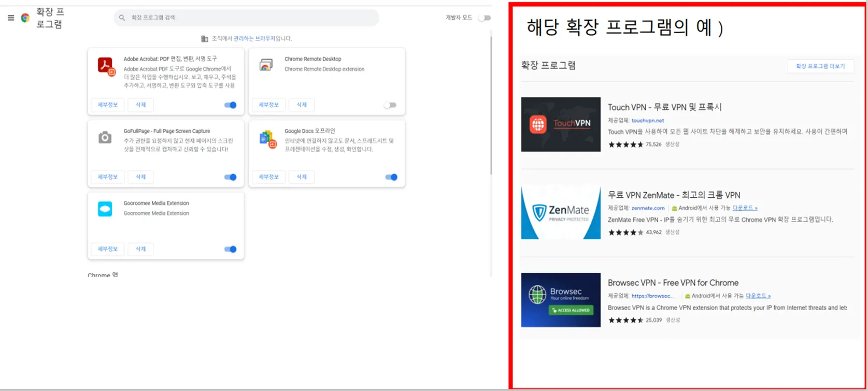Viewport: 868px width, 391px height.
Task: Click the Google Docs offline extension icon
Action: point(268,139)
